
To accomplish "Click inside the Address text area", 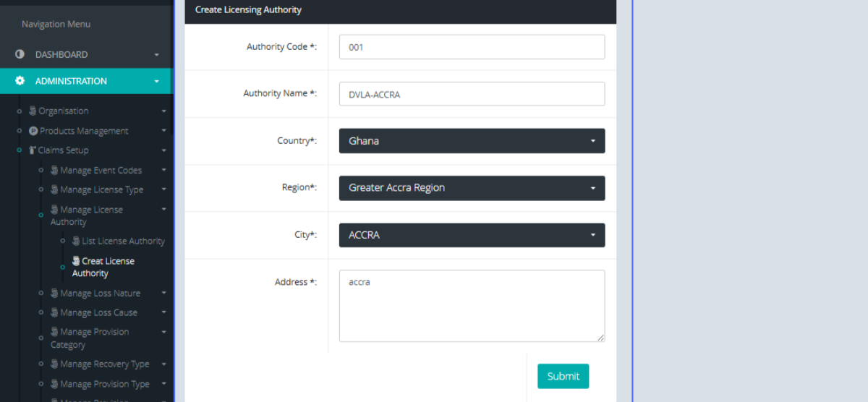I will click(x=472, y=305).
